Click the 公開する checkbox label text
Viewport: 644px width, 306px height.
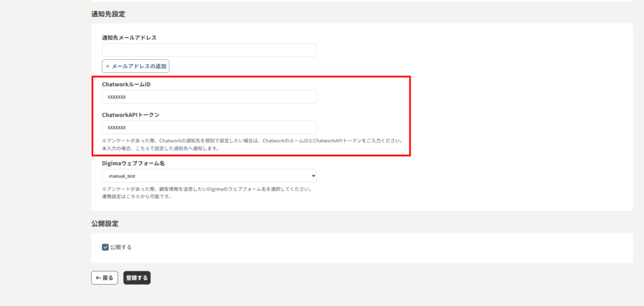121,247
